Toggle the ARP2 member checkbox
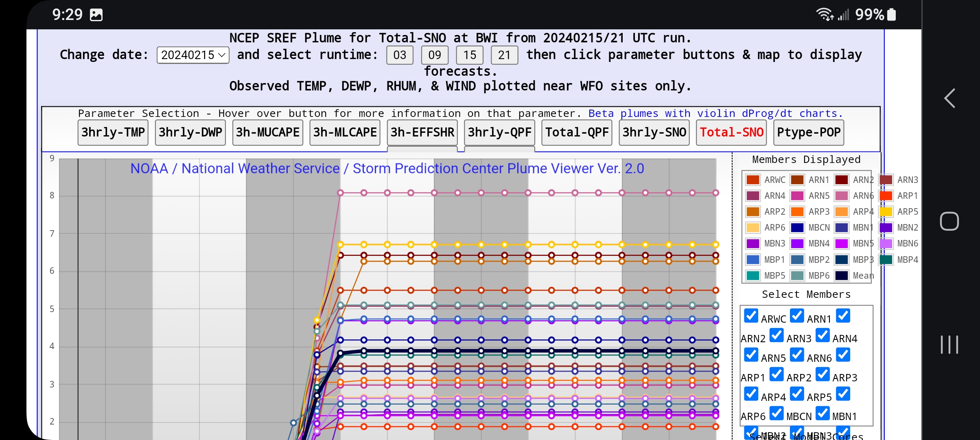Image resolution: width=980 pixels, height=440 pixels. [x=777, y=374]
